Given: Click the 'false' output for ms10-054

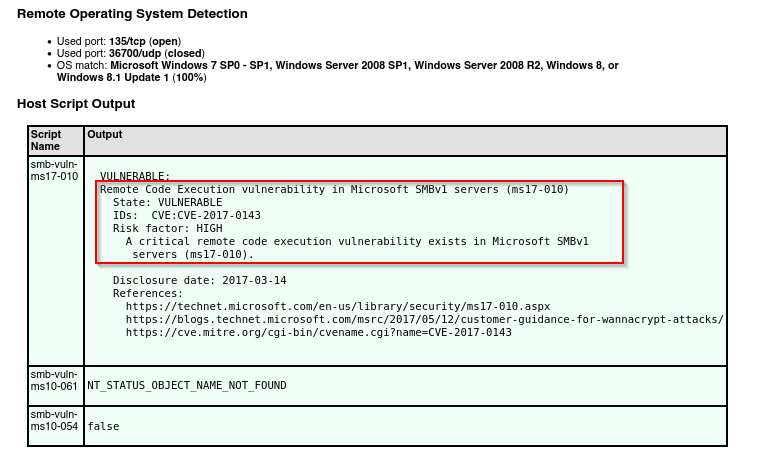Looking at the screenshot, I should click(103, 426).
